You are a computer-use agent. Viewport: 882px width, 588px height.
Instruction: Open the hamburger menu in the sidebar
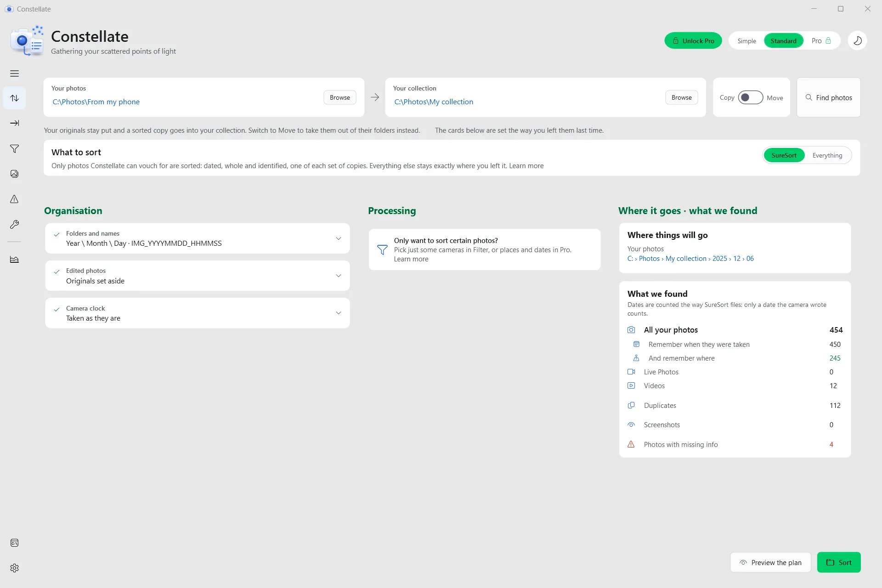14,73
